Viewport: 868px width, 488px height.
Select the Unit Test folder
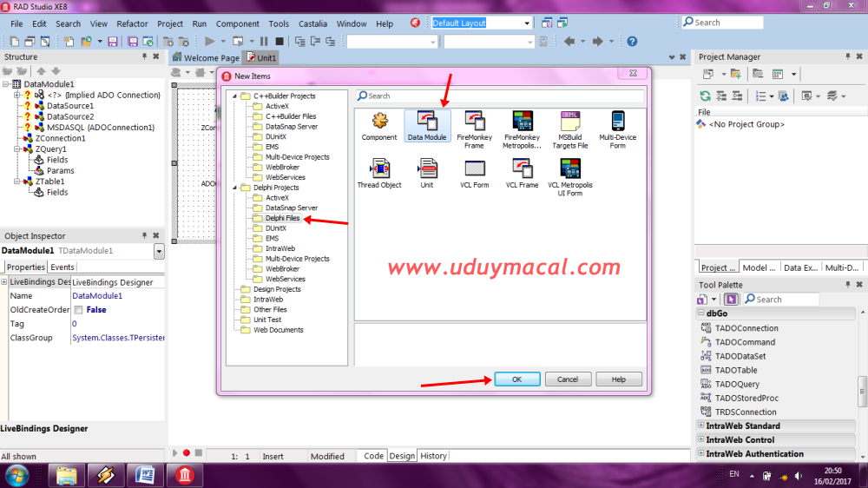(x=267, y=320)
